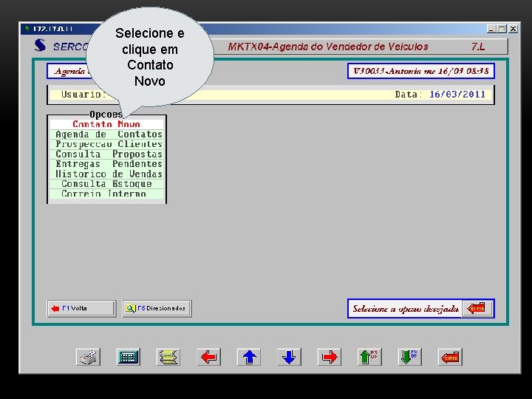Click the red left arrow button
Screen dimensions: 532x399
(x=208, y=357)
